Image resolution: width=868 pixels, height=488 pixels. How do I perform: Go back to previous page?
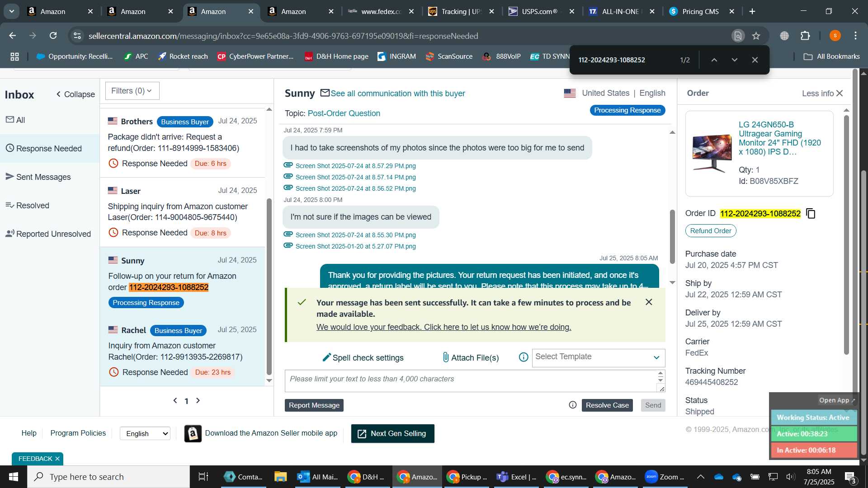coord(13,36)
